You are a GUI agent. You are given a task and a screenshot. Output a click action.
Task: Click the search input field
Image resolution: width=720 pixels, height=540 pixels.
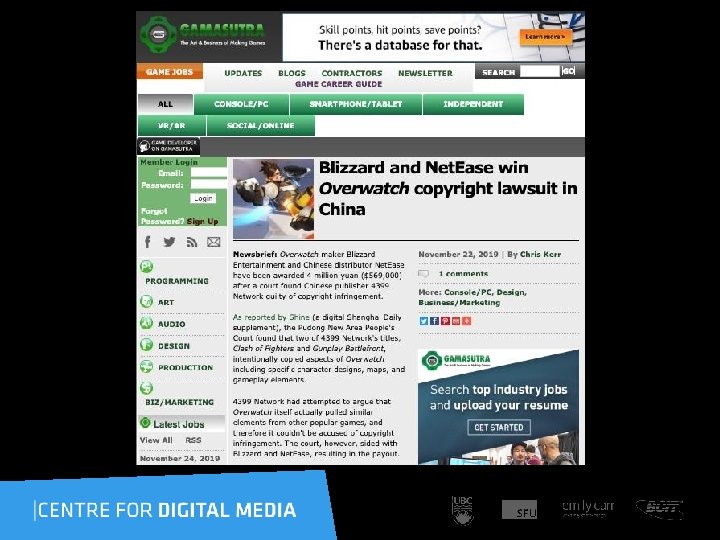coord(540,71)
